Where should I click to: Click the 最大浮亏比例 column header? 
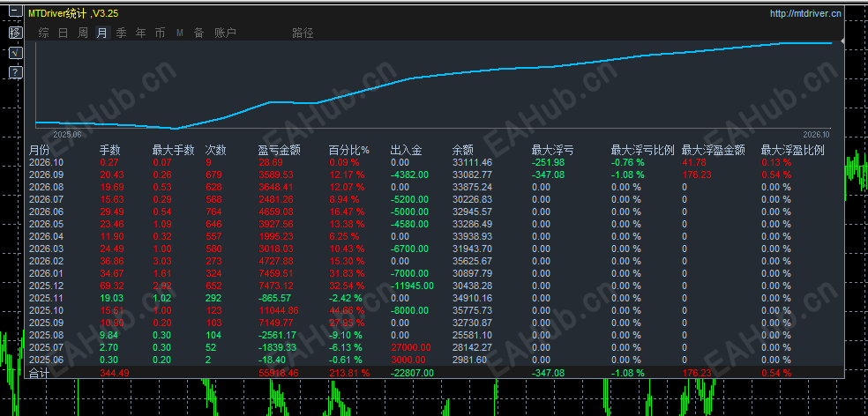coord(643,150)
